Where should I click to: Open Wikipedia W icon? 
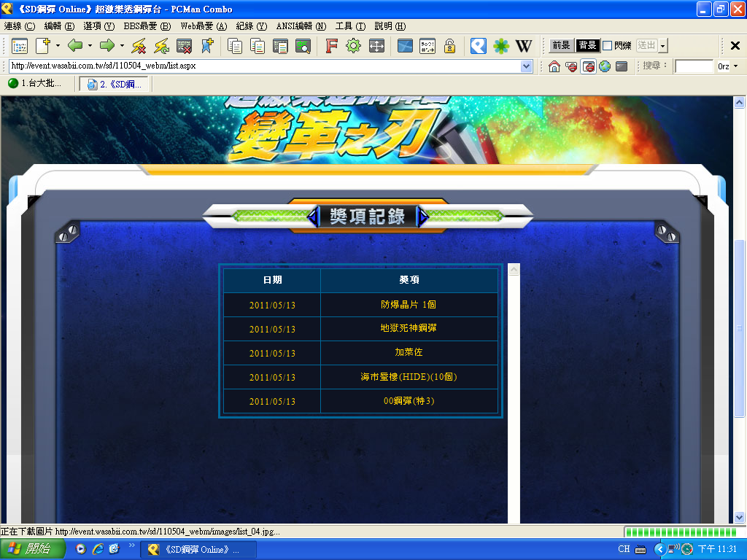click(x=524, y=46)
